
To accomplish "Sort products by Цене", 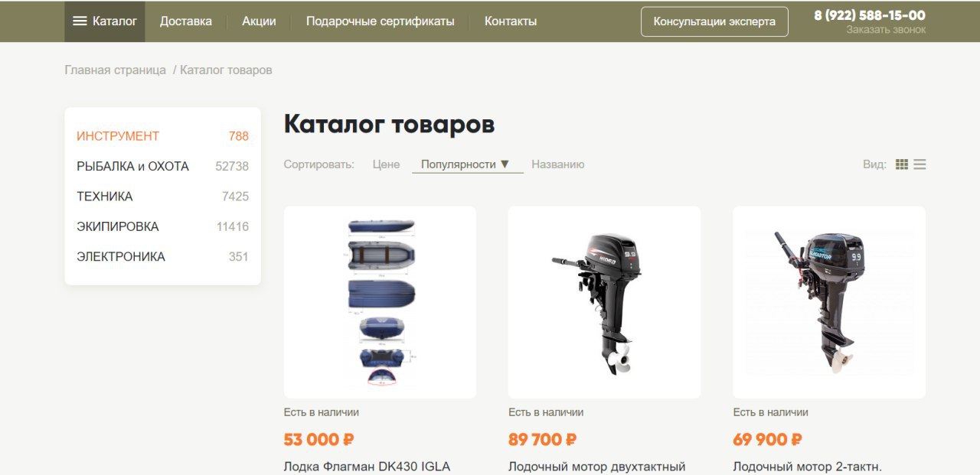I will [x=386, y=164].
